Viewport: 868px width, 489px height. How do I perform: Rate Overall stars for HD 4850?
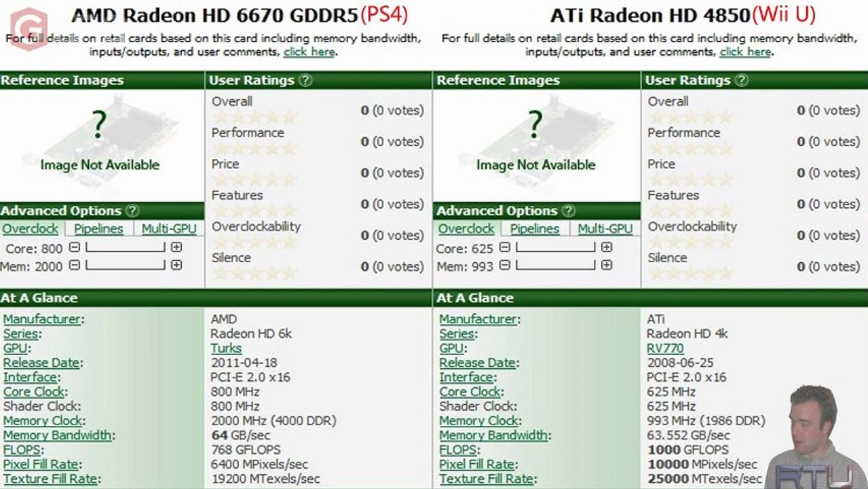691,117
